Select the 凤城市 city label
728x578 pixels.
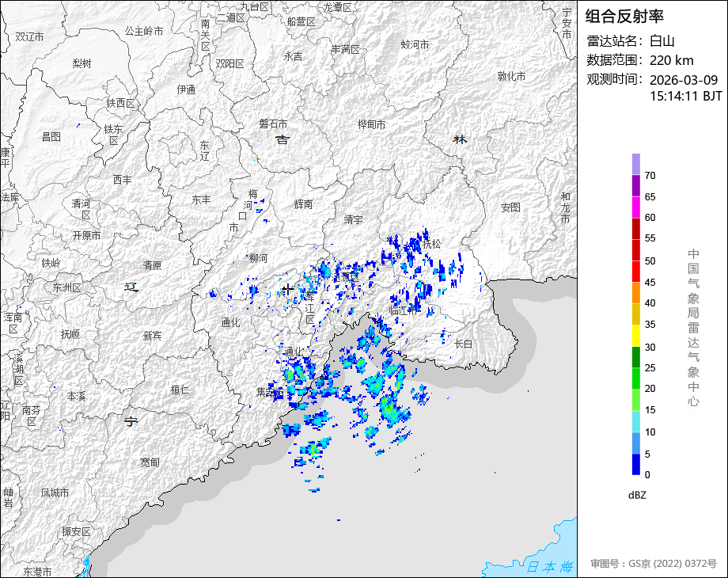[x=55, y=492]
